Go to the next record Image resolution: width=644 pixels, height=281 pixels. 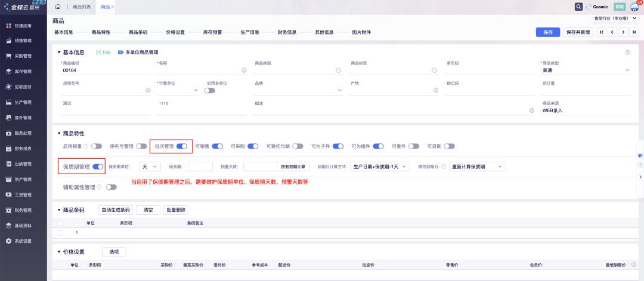[624, 32]
